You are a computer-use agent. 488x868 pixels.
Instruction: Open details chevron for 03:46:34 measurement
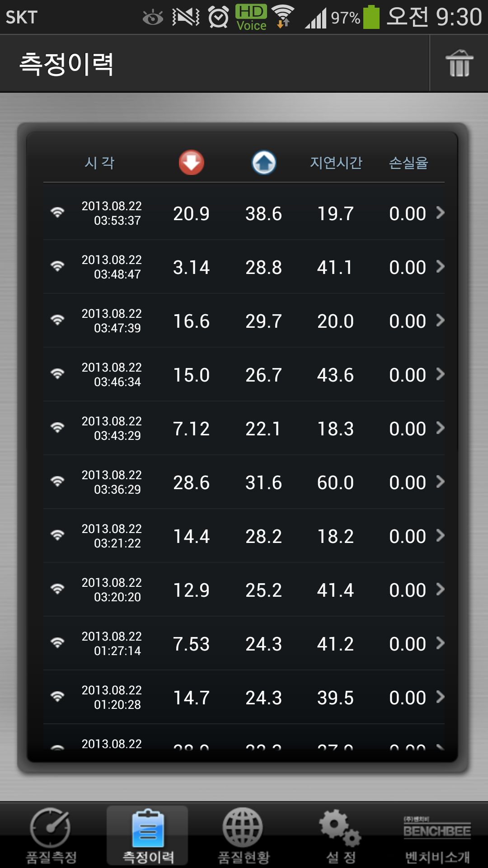pos(440,374)
